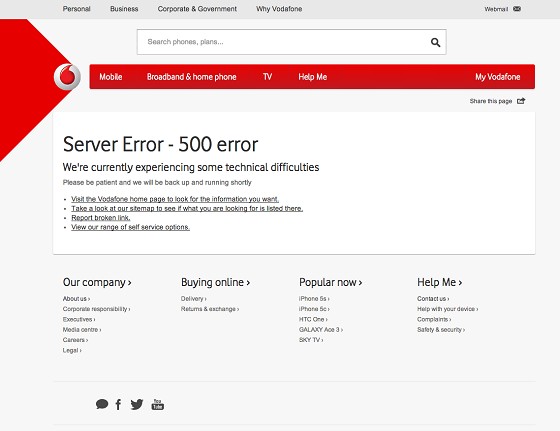Viewport: 560px width, 431px height.
Task: Visit the Vodafone home page link
Action: [x=175, y=199]
